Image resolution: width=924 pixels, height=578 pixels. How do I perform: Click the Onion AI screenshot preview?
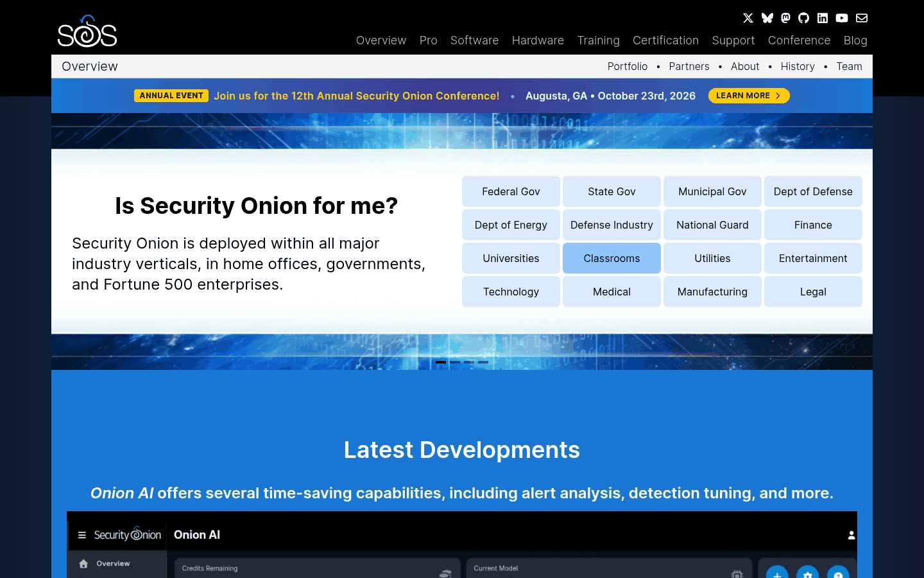[x=462, y=545]
